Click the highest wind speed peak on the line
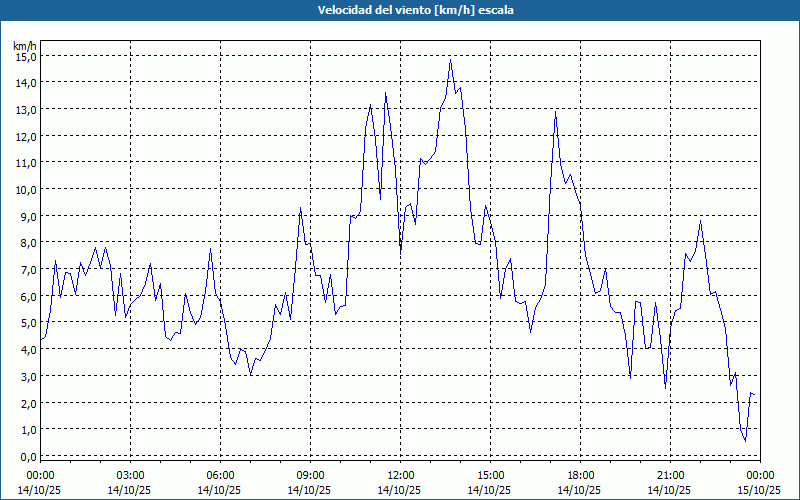 451,60
